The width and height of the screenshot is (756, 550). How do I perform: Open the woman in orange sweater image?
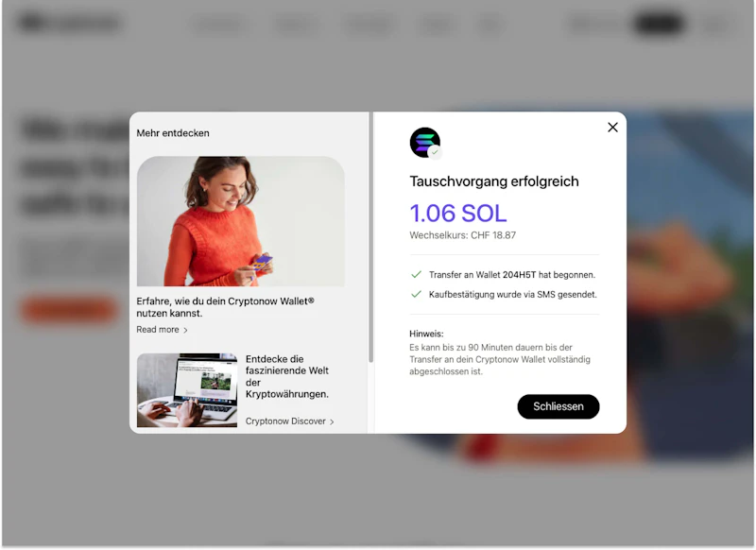coord(241,221)
